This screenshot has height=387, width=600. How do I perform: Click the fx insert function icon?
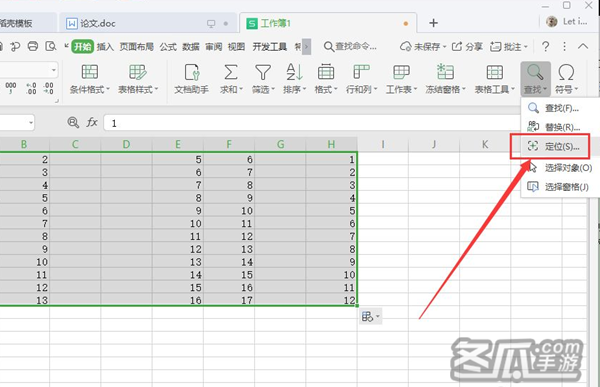92,122
